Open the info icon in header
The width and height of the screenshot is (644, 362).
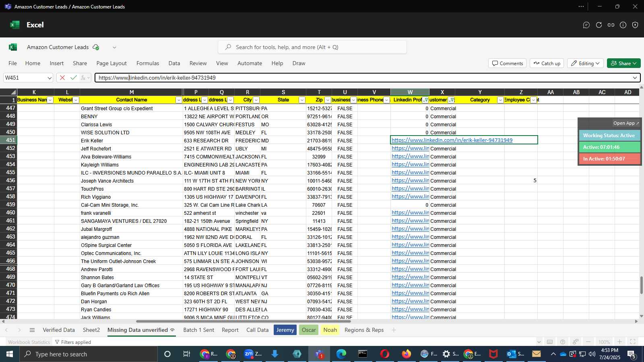[x=623, y=25]
